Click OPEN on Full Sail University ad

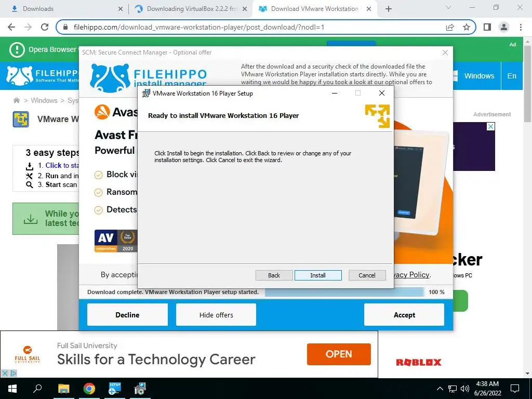point(339,354)
